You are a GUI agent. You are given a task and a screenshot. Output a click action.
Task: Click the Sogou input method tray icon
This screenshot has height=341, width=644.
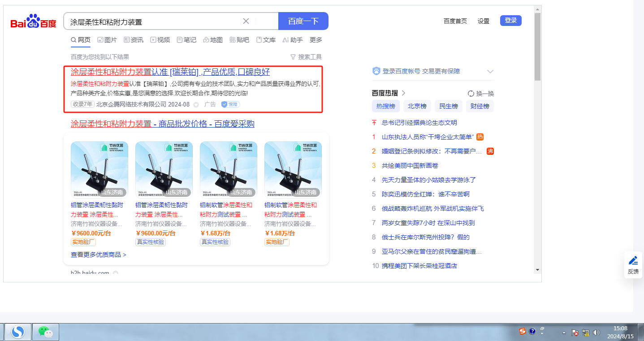coord(523,332)
